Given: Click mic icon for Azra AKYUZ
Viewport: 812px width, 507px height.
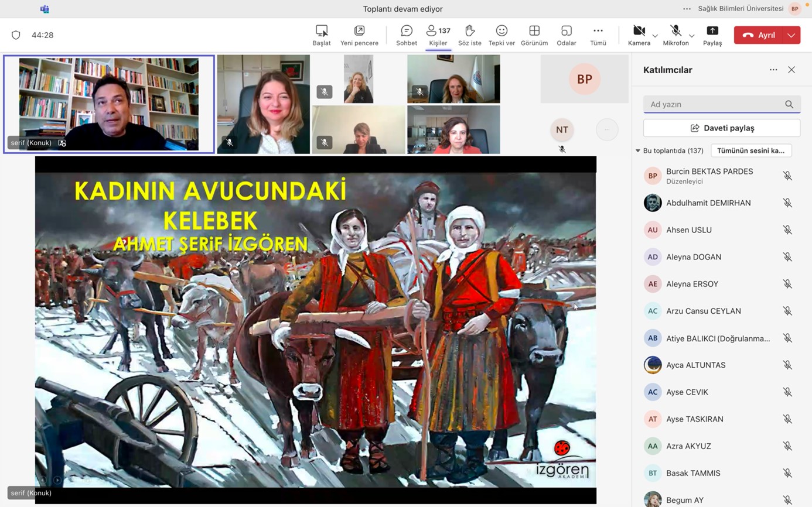Looking at the screenshot, I should [787, 446].
